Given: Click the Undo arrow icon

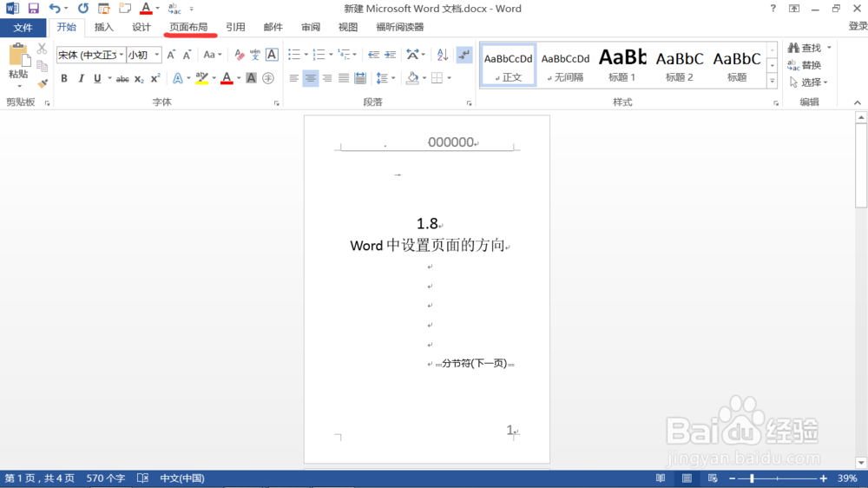Looking at the screenshot, I should pos(54,9).
